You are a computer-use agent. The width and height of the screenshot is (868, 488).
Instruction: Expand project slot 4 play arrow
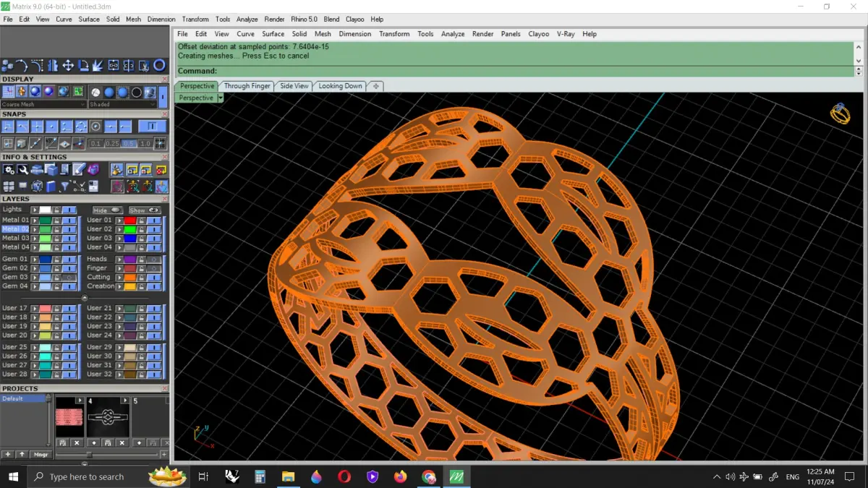click(125, 401)
